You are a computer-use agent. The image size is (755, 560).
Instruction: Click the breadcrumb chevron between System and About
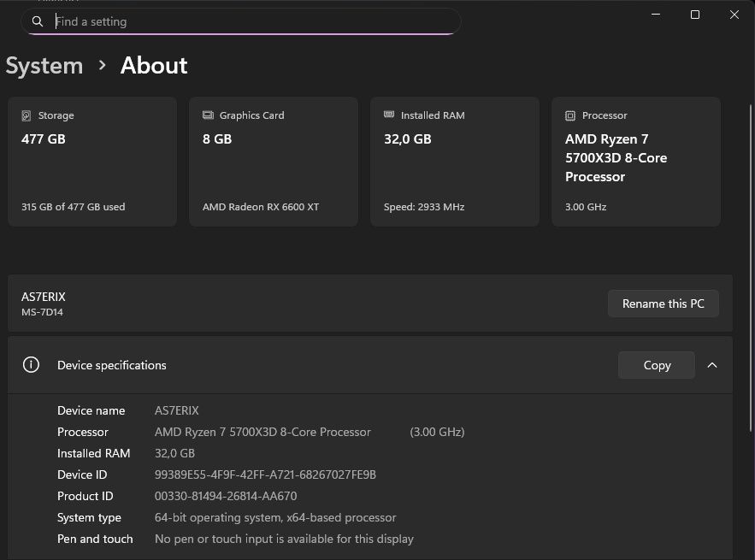point(103,65)
